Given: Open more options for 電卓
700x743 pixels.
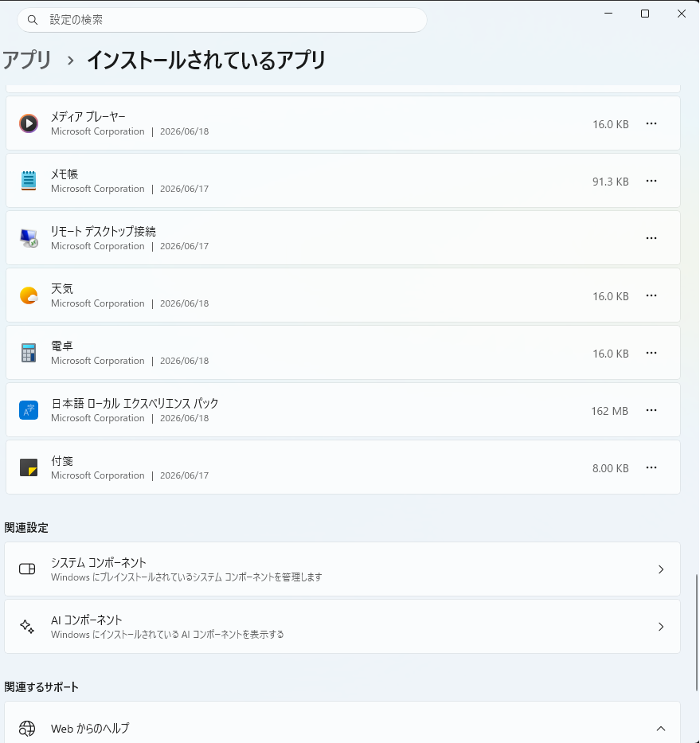Looking at the screenshot, I should 651,353.
